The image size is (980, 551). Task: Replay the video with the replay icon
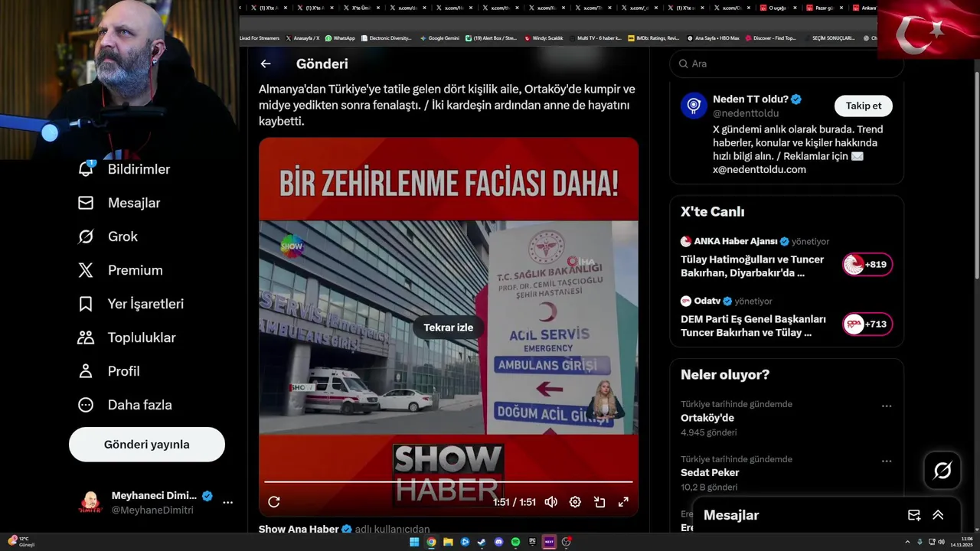click(274, 502)
